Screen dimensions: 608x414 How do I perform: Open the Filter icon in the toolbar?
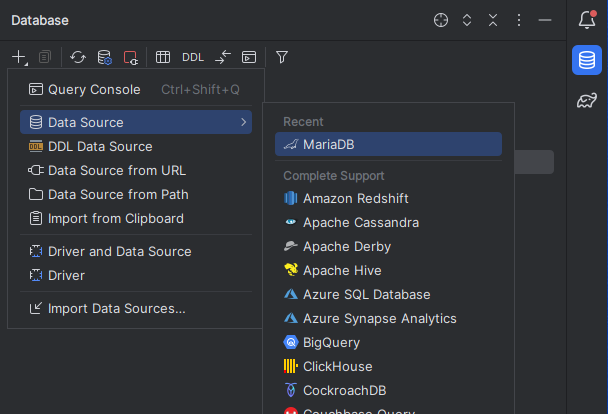click(282, 57)
